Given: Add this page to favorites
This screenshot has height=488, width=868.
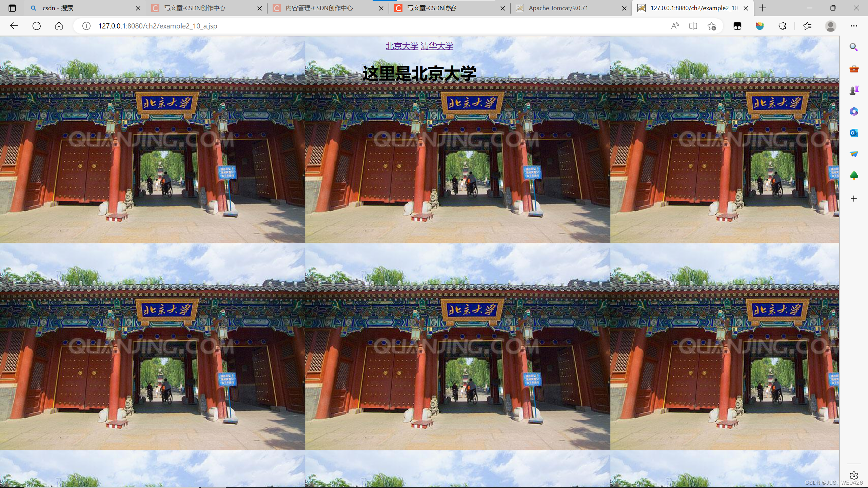Looking at the screenshot, I should pyautogui.click(x=712, y=26).
